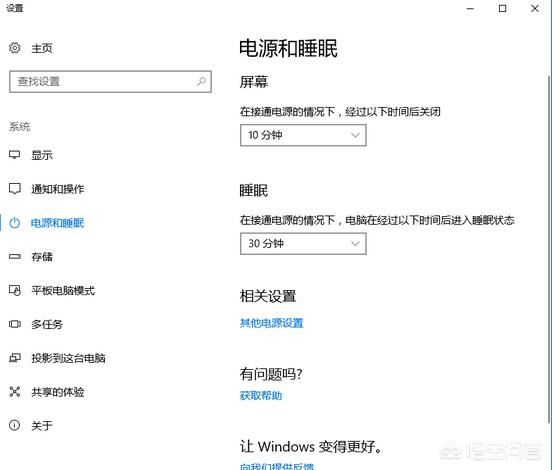Click the 平板电脑模式 tablet mode icon

(15, 290)
